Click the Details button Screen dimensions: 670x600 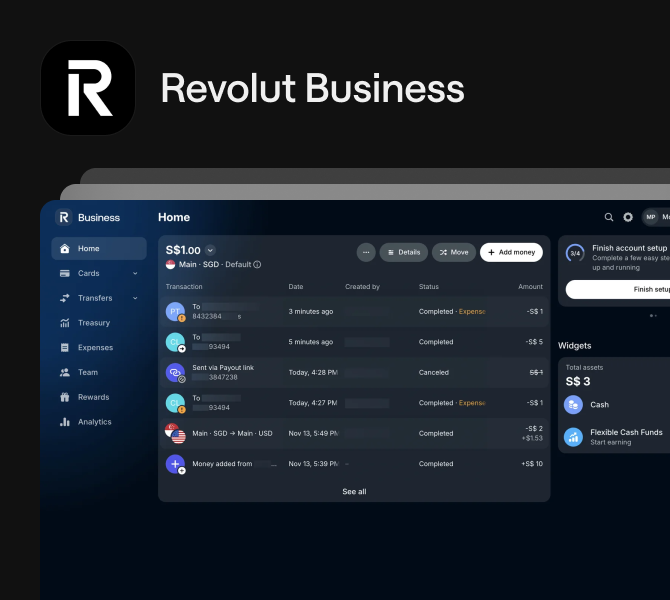pyautogui.click(x=404, y=253)
